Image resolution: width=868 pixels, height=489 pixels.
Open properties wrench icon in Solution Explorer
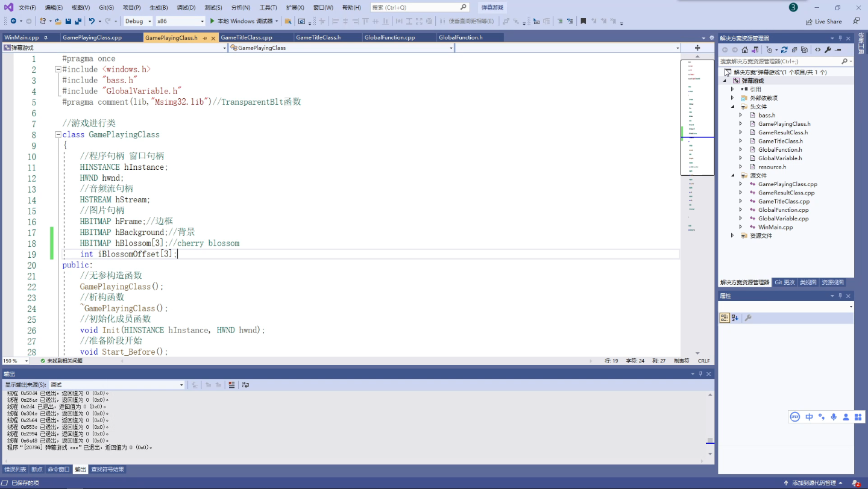pyautogui.click(x=828, y=50)
